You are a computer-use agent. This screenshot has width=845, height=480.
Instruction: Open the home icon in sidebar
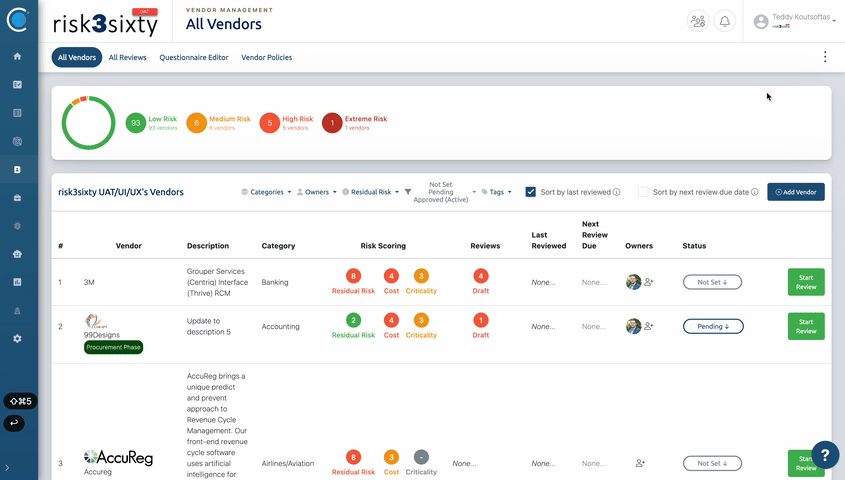click(17, 57)
